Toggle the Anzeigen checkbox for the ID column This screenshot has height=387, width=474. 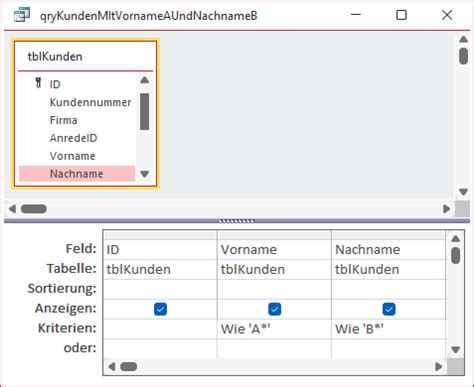(x=160, y=309)
